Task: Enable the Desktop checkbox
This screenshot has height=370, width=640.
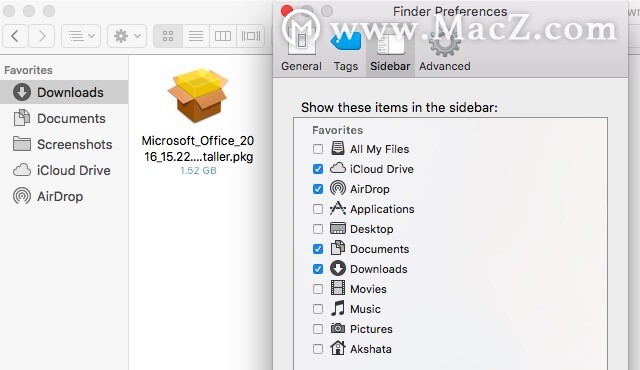Action: tap(318, 229)
